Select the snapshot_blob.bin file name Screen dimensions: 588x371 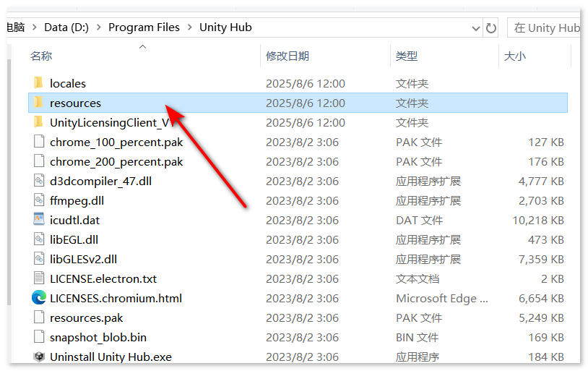click(x=98, y=338)
